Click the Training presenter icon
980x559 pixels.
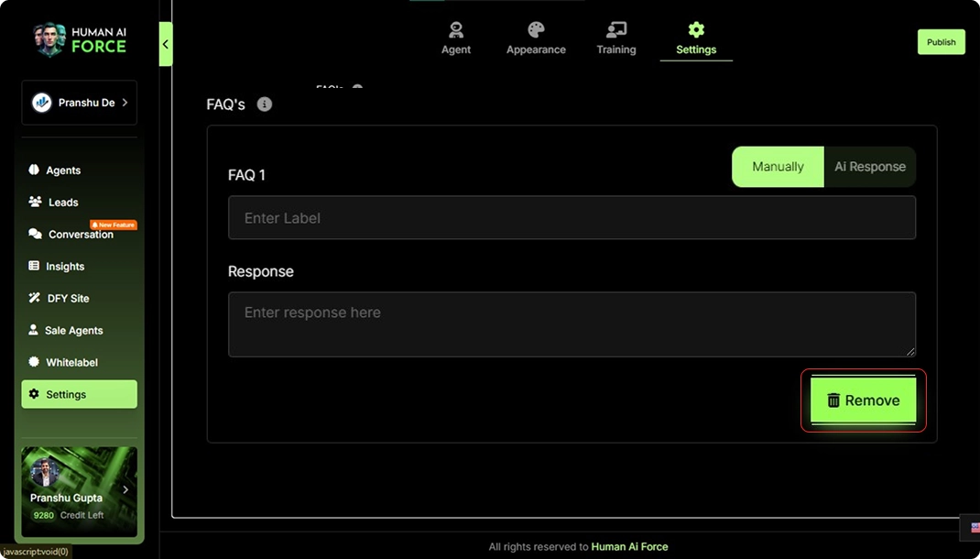(616, 29)
